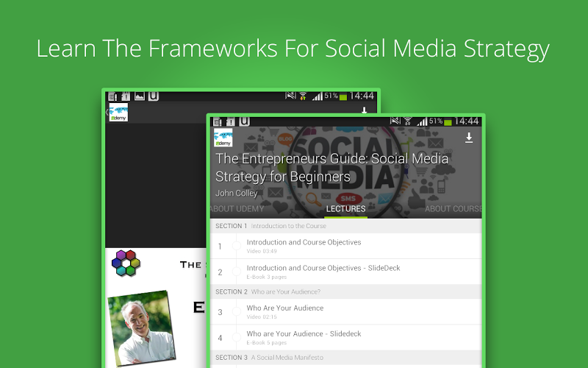
Task: Tap the 14:44 clock in back phone status bar
Action: (x=362, y=96)
